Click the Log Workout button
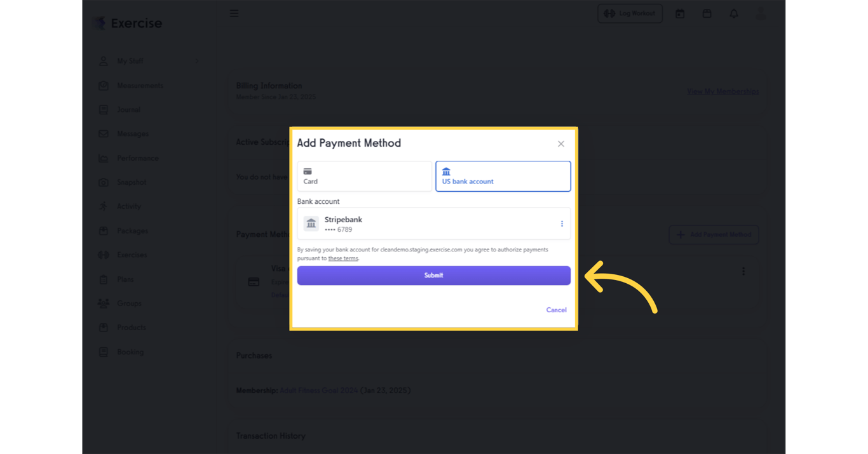Viewport: 868px width, 454px height. tap(630, 13)
